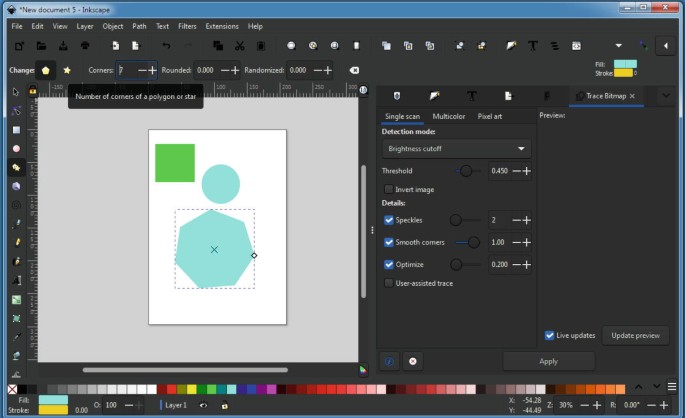Increase zoom level with plus
The height and width of the screenshot is (418, 685).
597,405
